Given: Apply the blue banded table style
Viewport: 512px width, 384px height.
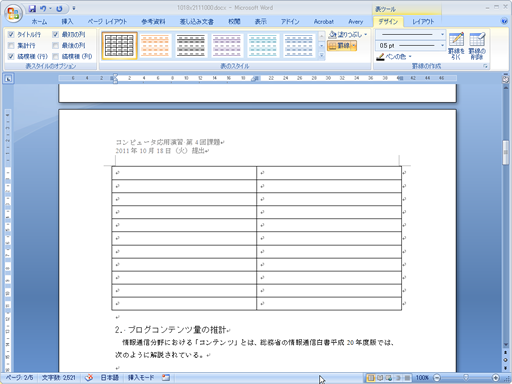Looking at the screenshot, I should pyautogui.click(x=299, y=46).
